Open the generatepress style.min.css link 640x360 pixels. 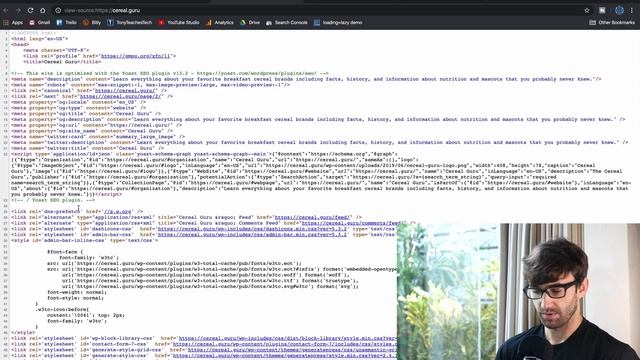point(284,356)
